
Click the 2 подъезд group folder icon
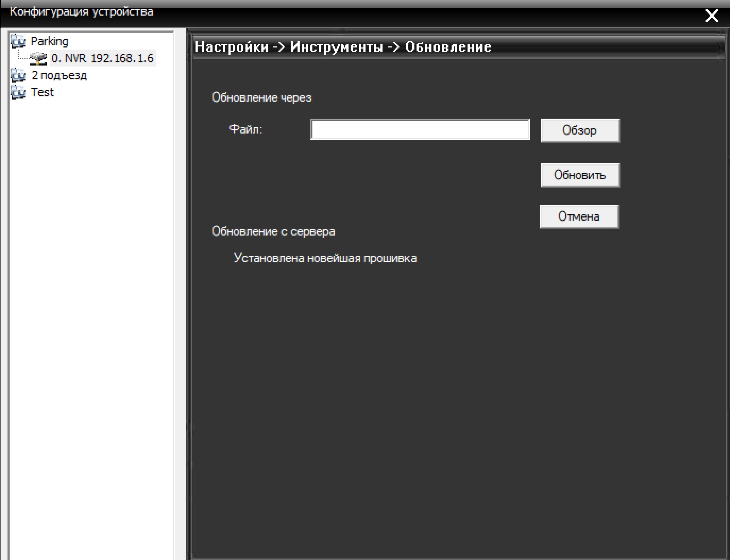18,75
